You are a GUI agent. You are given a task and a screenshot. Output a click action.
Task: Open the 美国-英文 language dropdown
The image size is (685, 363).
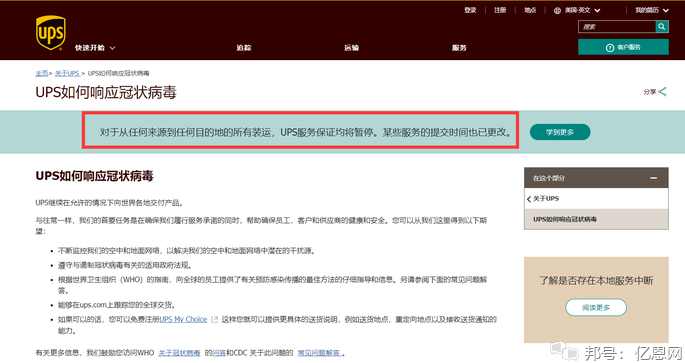[582, 10]
